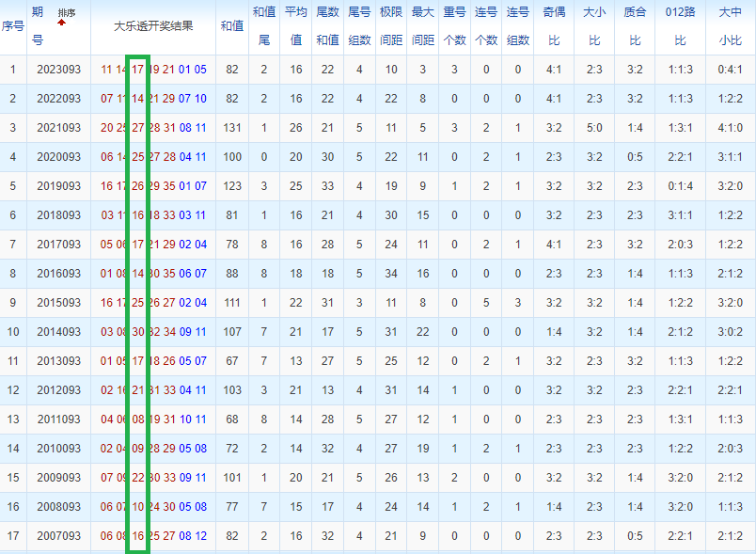Viewport: 756px width, 554px height.
Task: Open issue 2023093 in the first row
Action: [x=59, y=70]
